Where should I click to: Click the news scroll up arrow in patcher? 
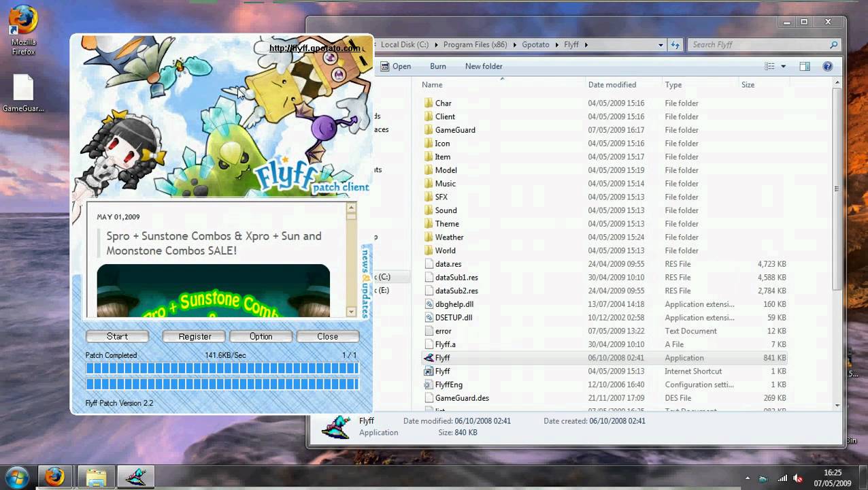pos(352,208)
